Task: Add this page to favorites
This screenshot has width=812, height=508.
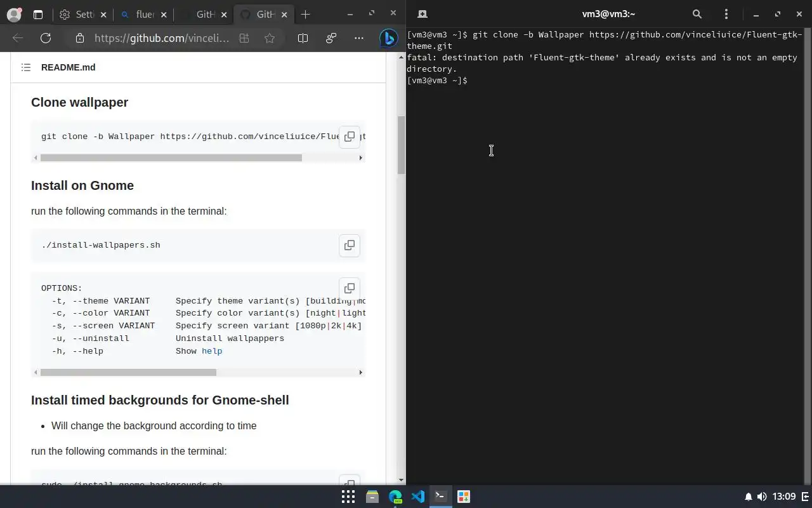Action: click(270, 38)
